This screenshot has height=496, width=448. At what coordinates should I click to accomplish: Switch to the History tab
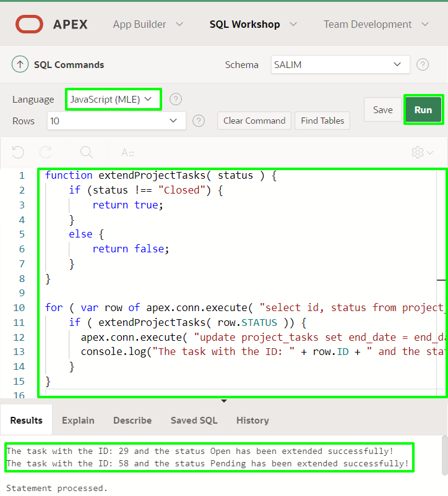pos(252,420)
